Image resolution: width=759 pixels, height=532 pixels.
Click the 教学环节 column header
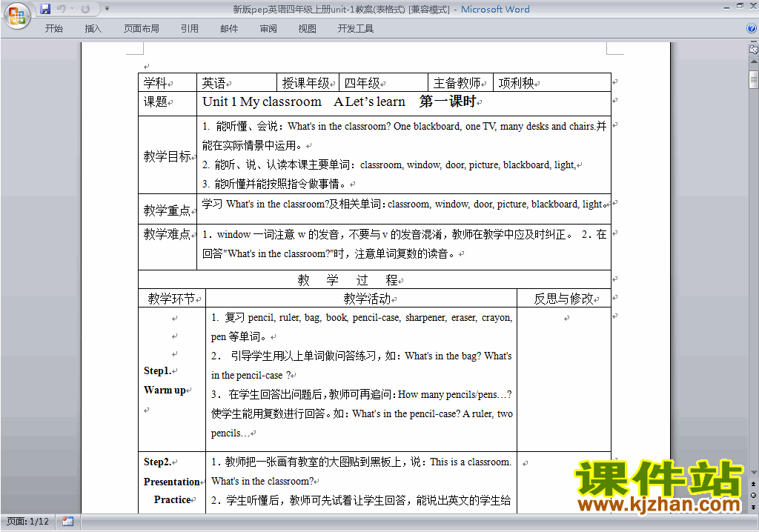(x=171, y=299)
